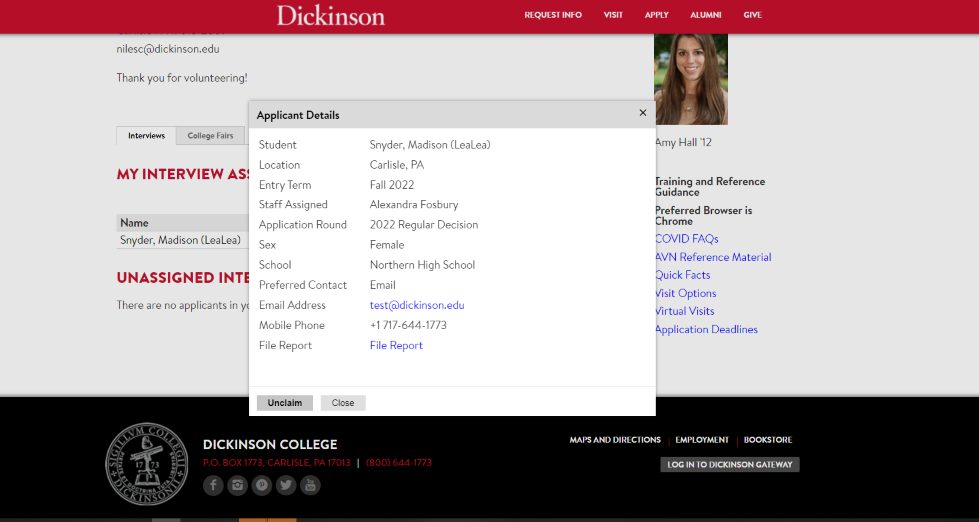979x522 pixels.
Task: Click the Alexandra Fosbury staff value
Action: 414,205
